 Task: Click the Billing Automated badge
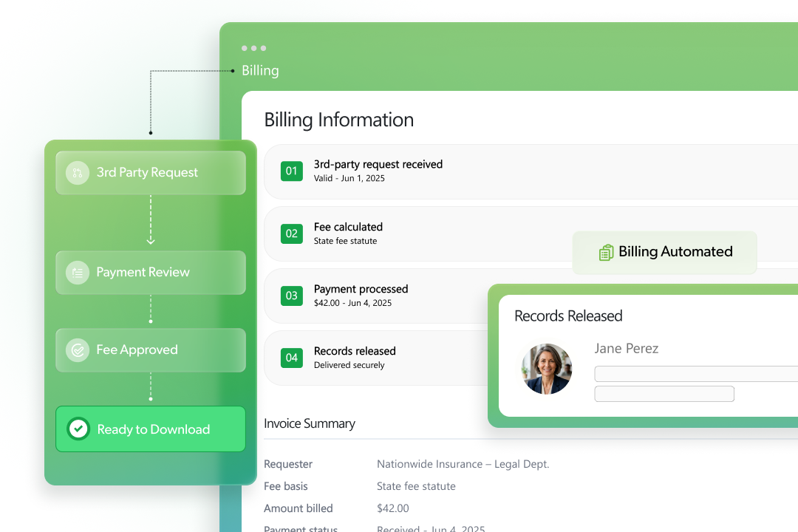coord(665,253)
